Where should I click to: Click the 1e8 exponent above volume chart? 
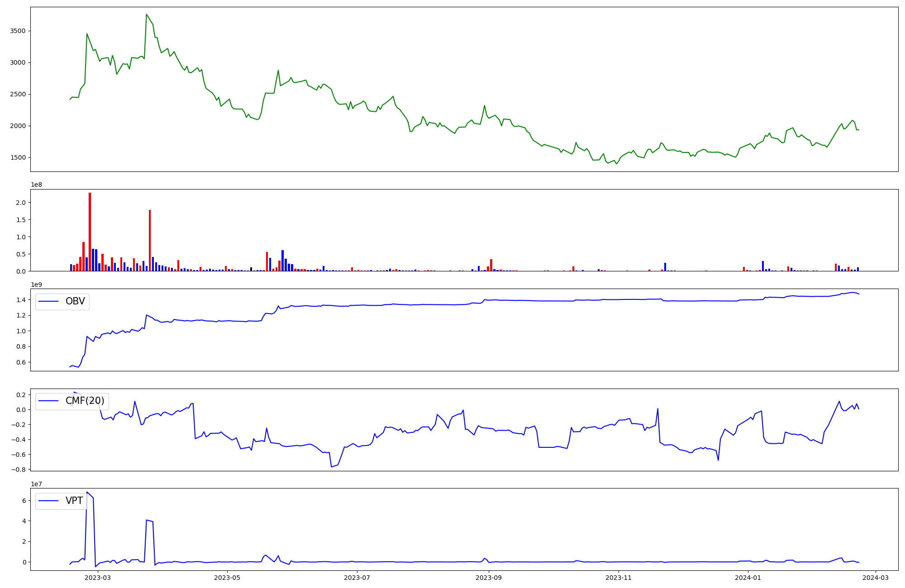tap(37, 185)
